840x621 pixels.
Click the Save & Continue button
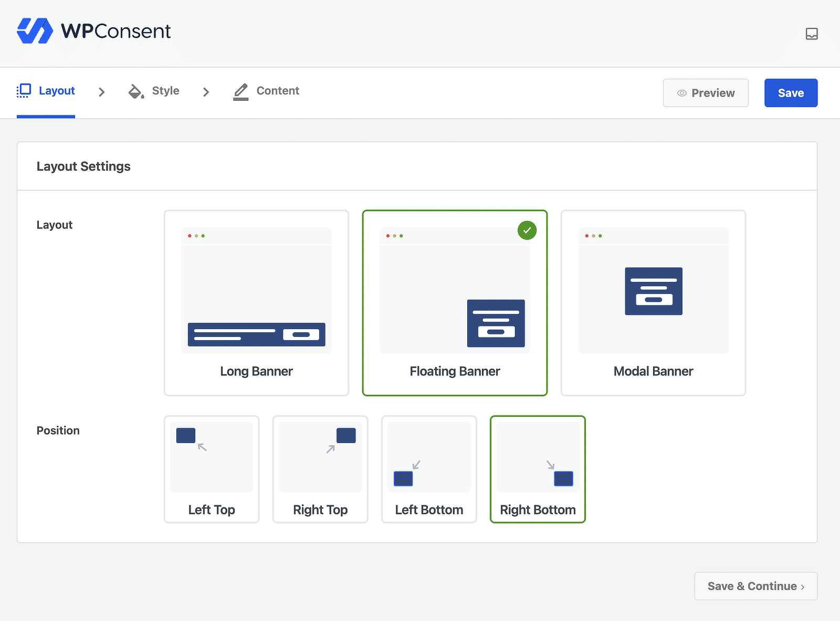(755, 586)
